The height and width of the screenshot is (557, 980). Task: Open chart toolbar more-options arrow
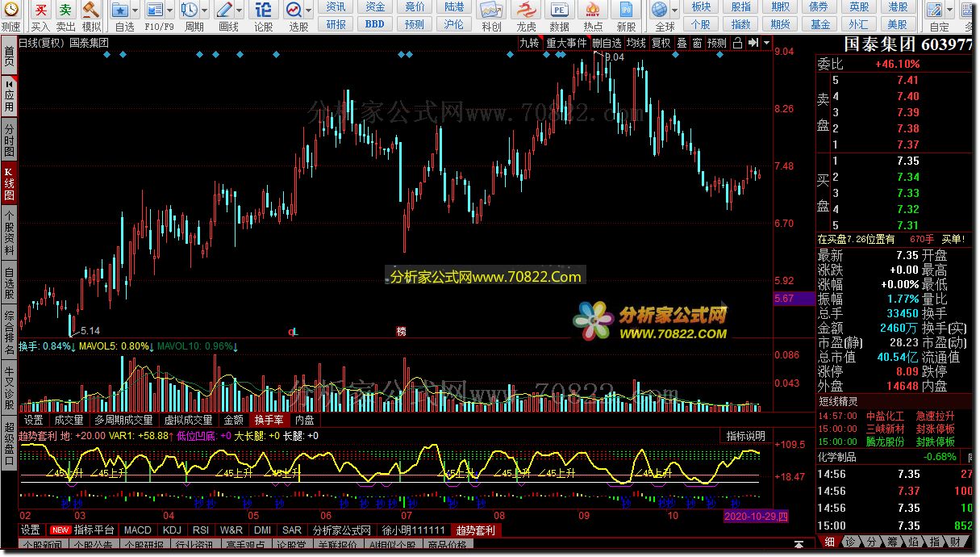coord(766,43)
